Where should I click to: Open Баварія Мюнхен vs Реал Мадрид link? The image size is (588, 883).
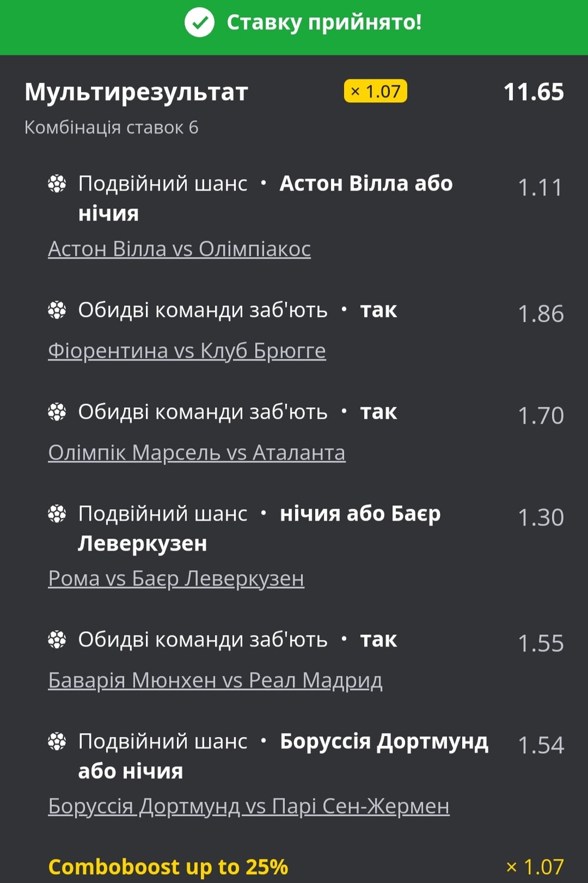[x=215, y=681]
